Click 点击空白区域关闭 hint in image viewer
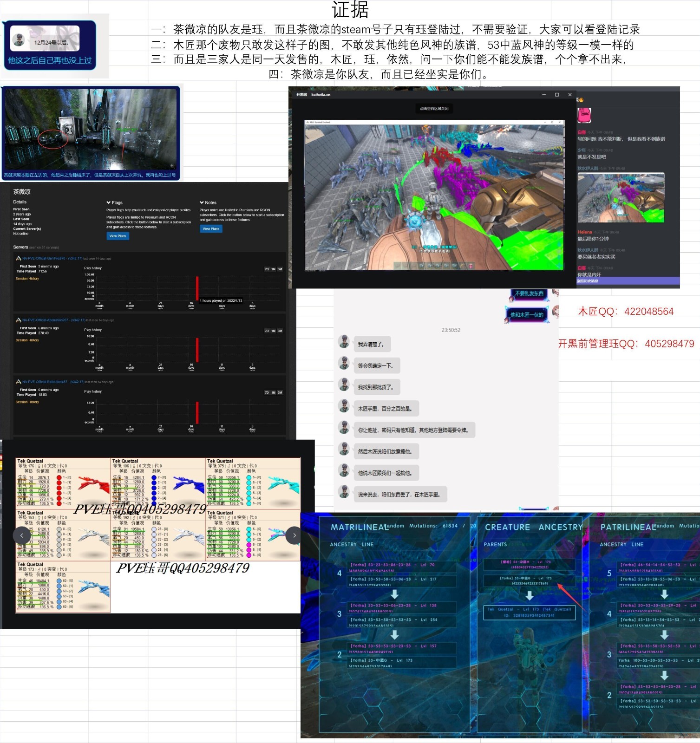 [434, 109]
